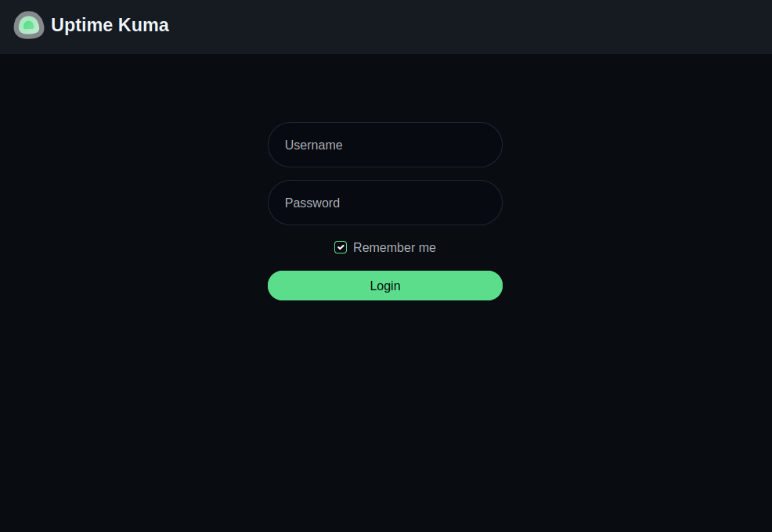This screenshot has width=772, height=532.
Task: Place the cursor in the Password field
Action: (384, 203)
